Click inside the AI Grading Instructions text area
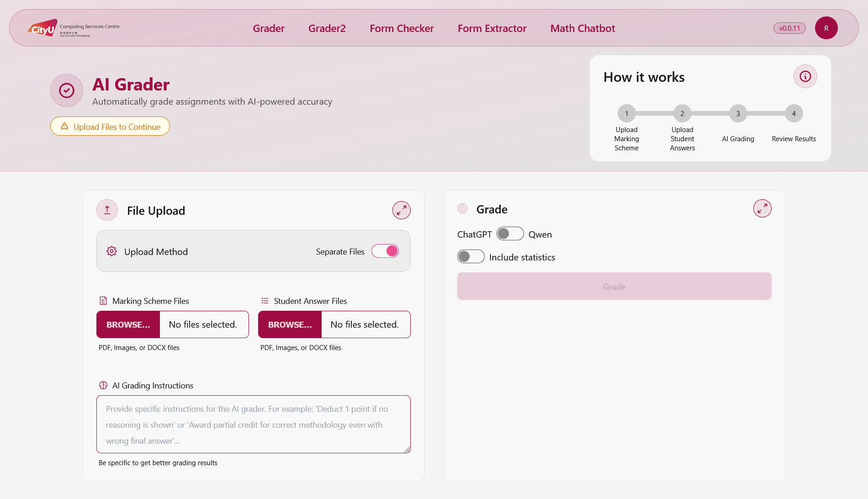 tap(253, 424)
